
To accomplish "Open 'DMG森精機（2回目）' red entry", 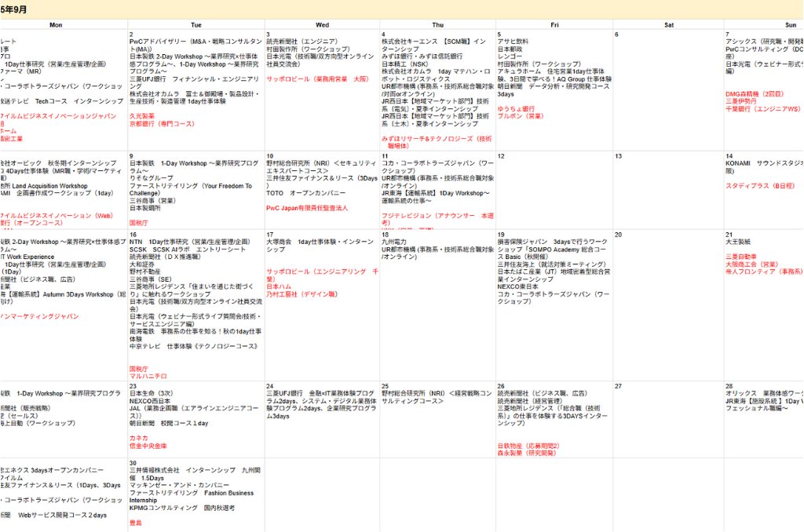I will click(755, 94).
